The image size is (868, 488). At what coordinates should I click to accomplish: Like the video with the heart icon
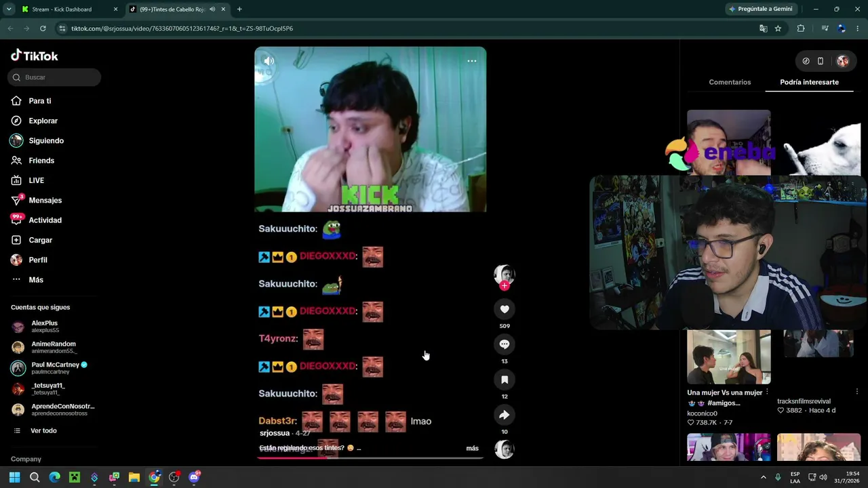coord(504,309)
